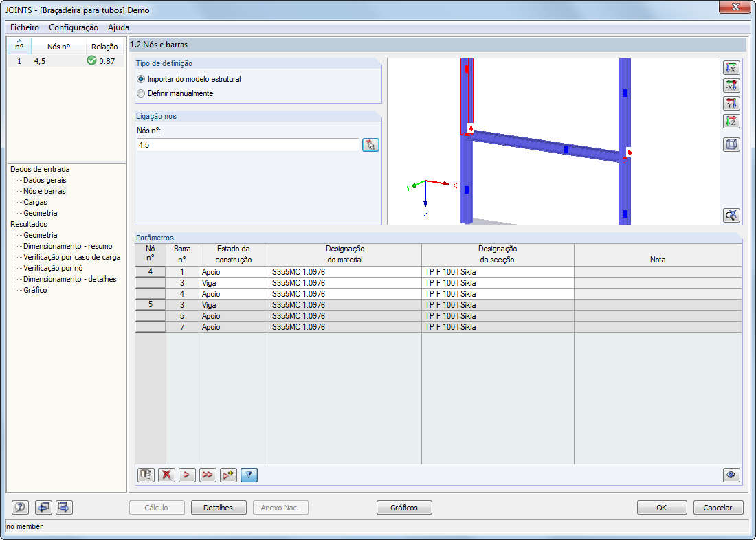Click the Relação column header

[x=104, y=47]
